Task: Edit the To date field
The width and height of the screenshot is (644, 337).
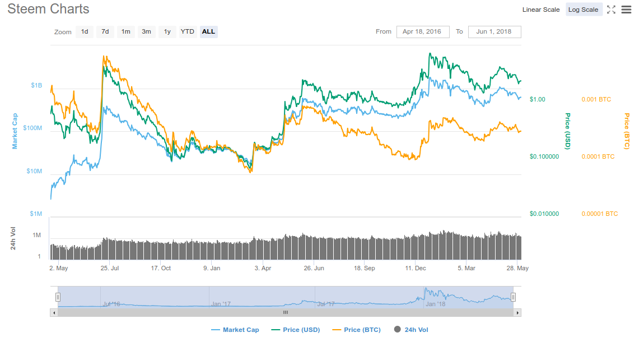Action: [494, 32]
